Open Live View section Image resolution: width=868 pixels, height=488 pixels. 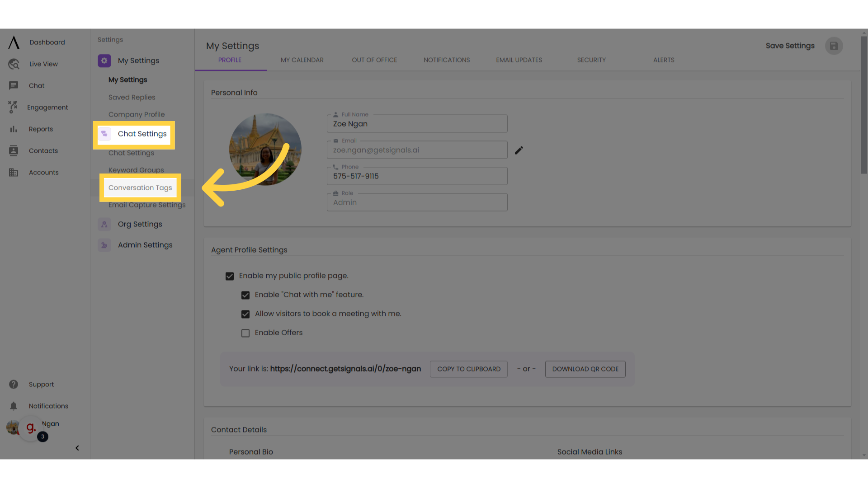pyautogui.click(x=43, y=64)
